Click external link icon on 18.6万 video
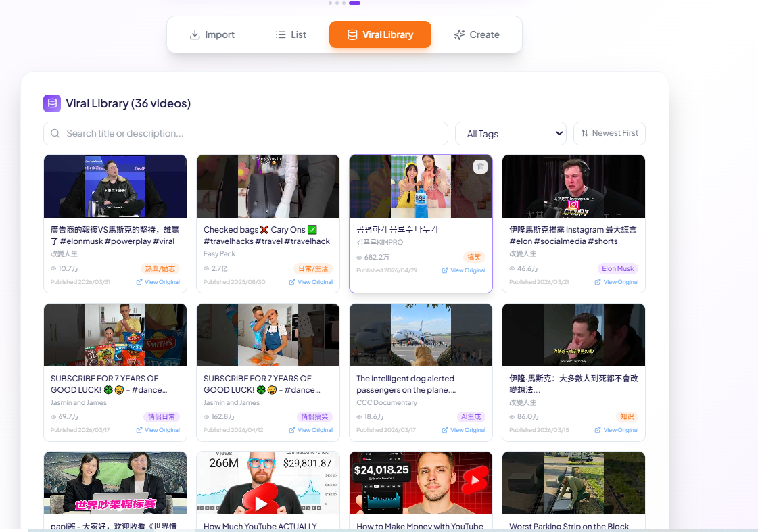 pos(445,429)
